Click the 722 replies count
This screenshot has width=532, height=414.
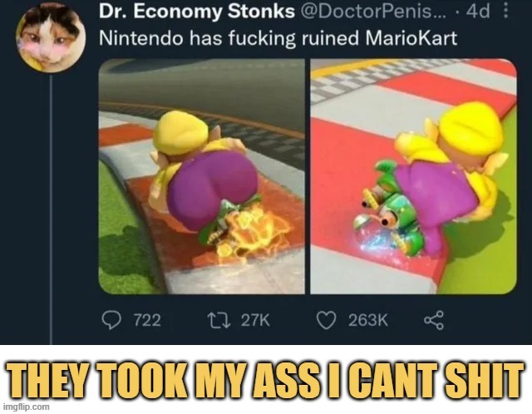(147, 320)
